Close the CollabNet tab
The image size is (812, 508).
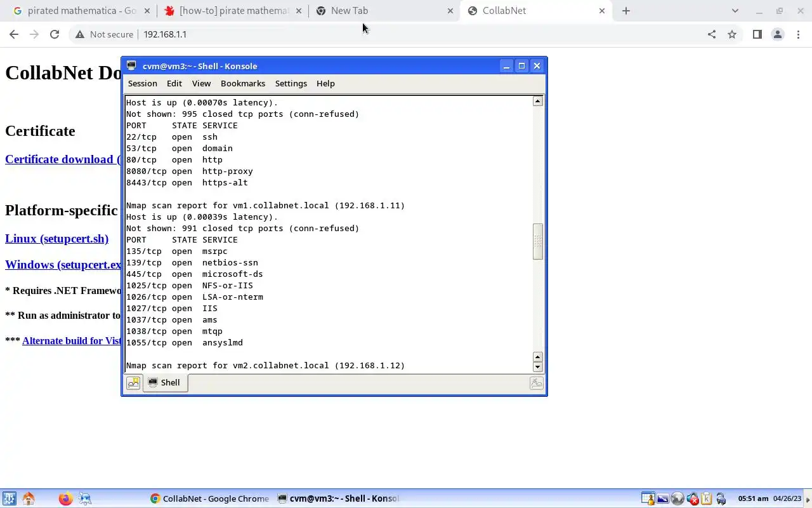tap(602, 11)
